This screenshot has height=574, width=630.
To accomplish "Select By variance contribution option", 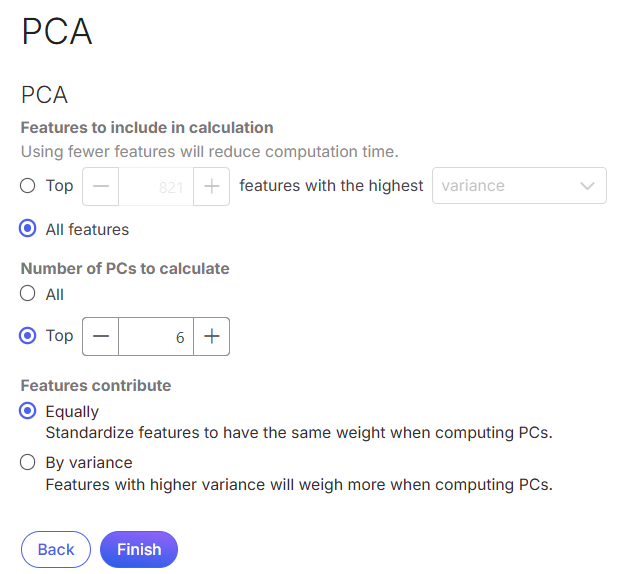I will [28, 462].
